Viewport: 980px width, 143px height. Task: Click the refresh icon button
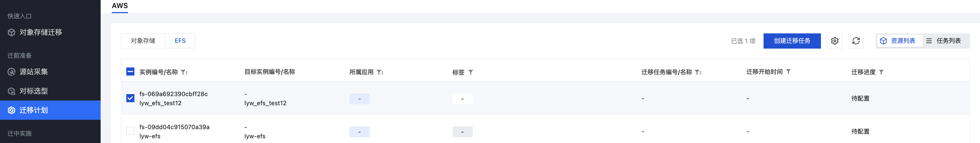click(856, 41)
